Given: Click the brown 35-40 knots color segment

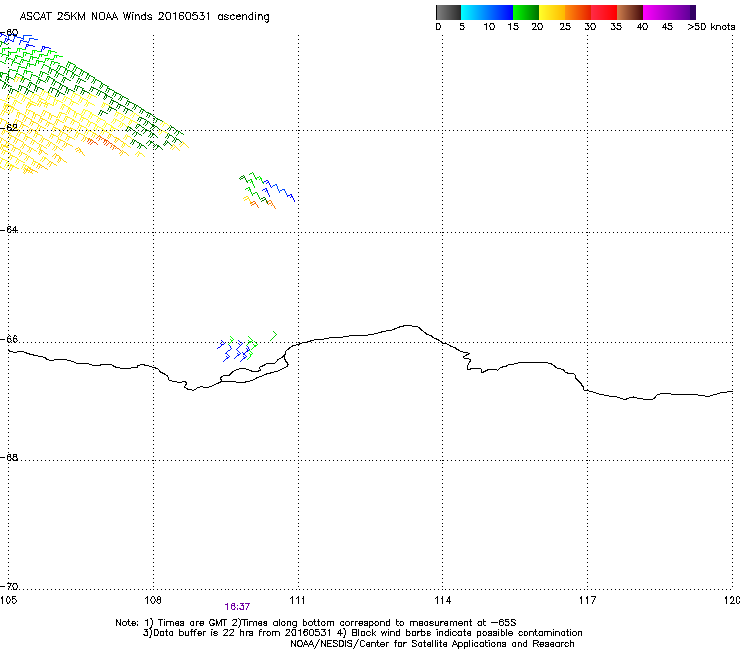Looking at the screenshot, I should (630, 12).
